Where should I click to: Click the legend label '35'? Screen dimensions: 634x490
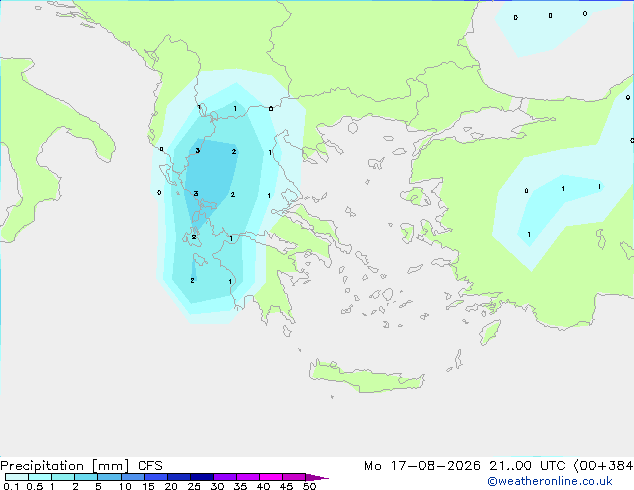coord(240,486)
